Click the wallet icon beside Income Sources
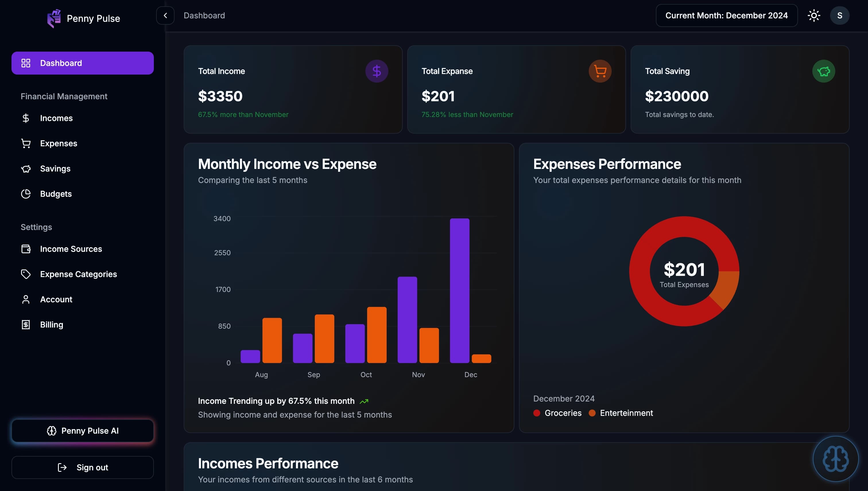868x491 pixels. coord(26,249)
